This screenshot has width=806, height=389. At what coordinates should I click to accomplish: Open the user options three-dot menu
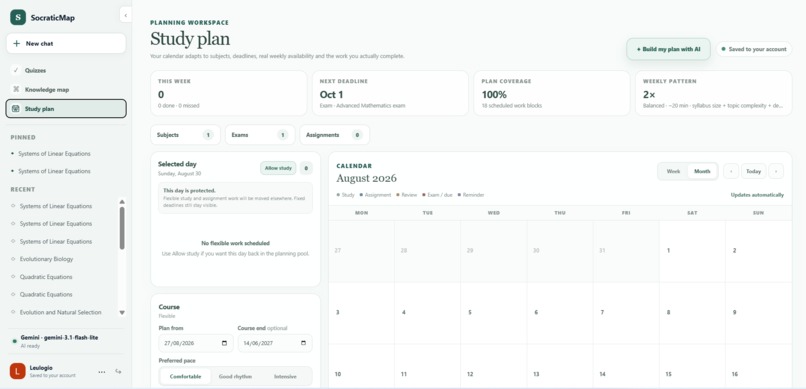click(102, 372)
